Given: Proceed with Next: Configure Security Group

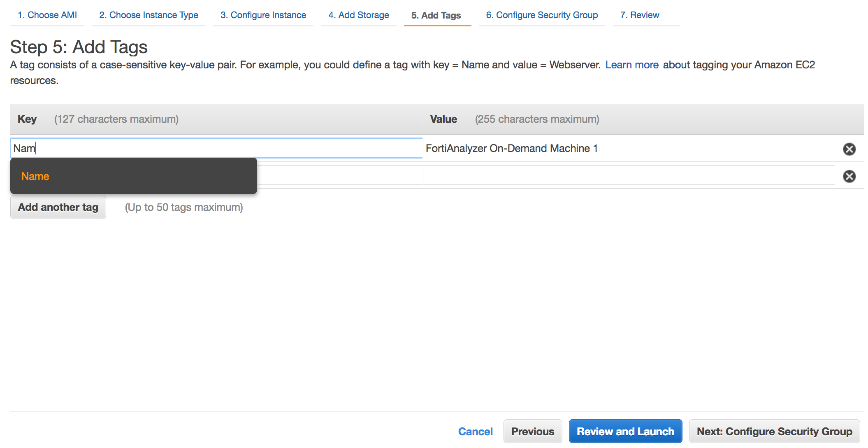Looking at the screenshot, I should [774, 432].
